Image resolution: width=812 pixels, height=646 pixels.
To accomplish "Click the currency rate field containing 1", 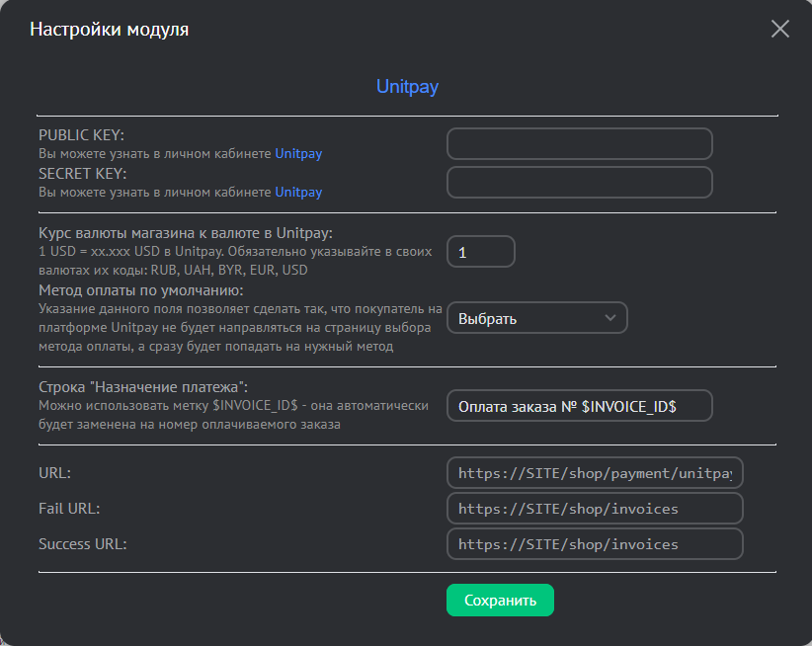I will point(481,252).
